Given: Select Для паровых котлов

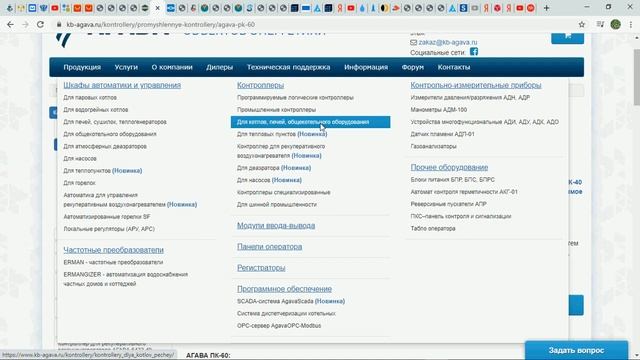Looking at the screenshot, I should pyautogui.click(x=90, y=98).
